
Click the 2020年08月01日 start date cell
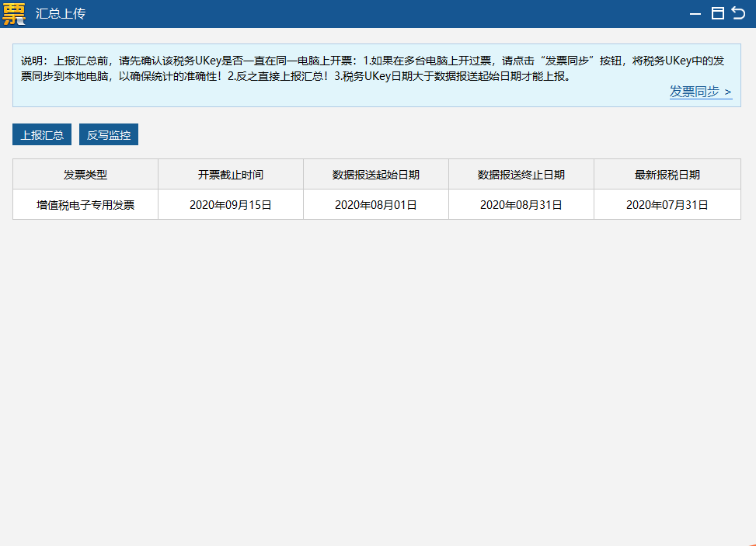pyautogui.click(x=375, y=204)
